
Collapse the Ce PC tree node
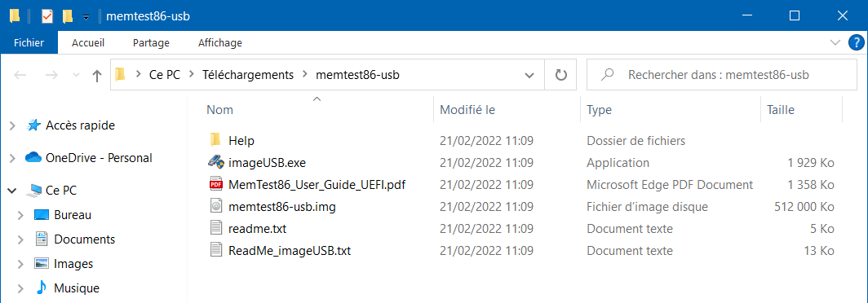tap(12, 191)
